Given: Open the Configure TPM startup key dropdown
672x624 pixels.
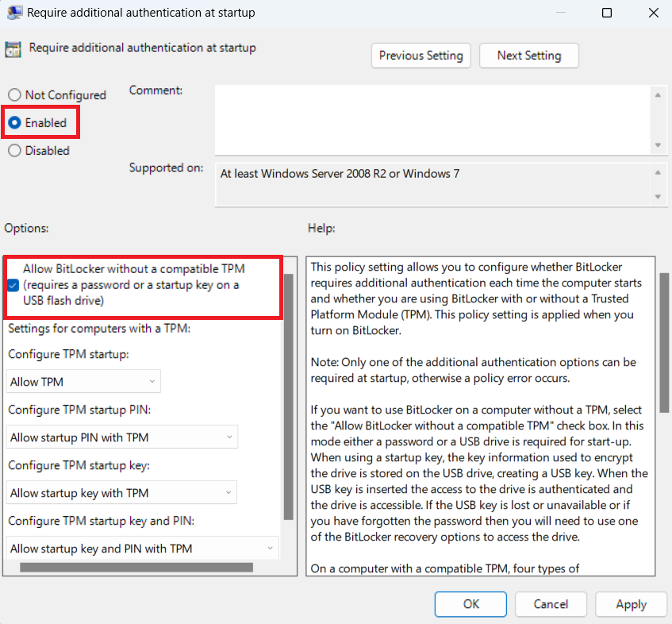Looking at the screenshot, I should (121, 493).
